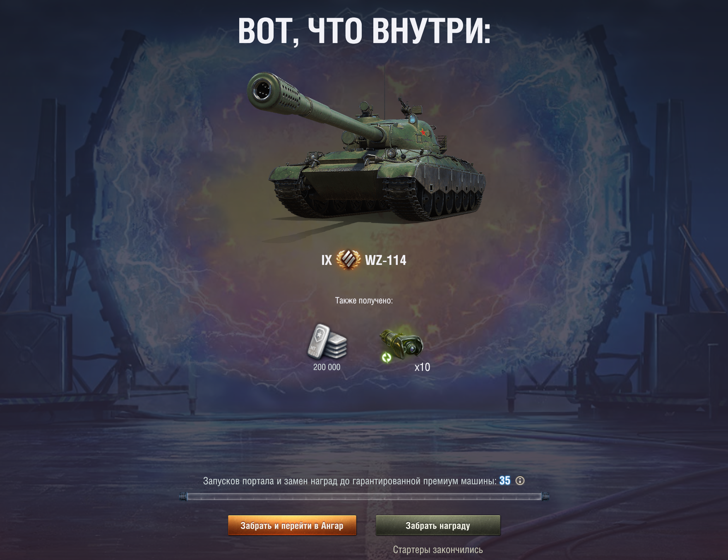
Task: Click the right end cap of progress bar
Action: click(x=545, y=496)
